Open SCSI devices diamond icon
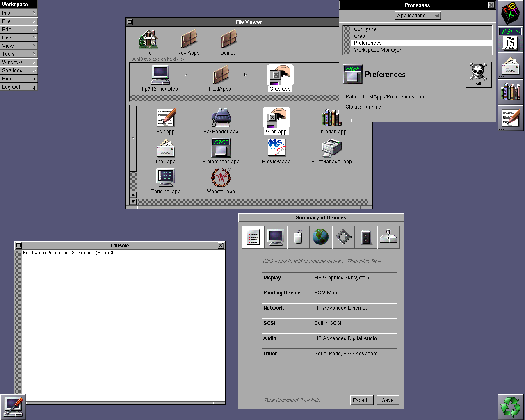The width and height of the screenshot is (525, 420). coord(343,237)
